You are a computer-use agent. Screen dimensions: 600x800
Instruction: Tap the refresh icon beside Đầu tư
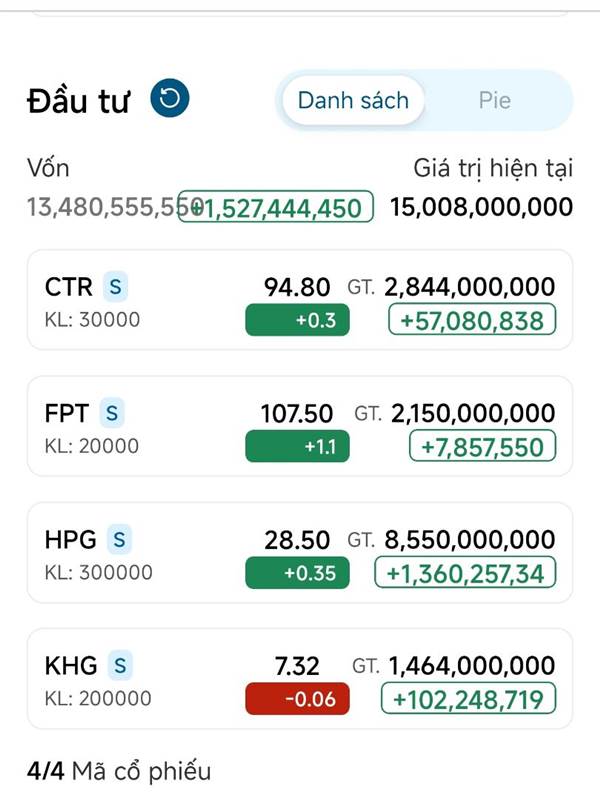click(x=170, y=98)
